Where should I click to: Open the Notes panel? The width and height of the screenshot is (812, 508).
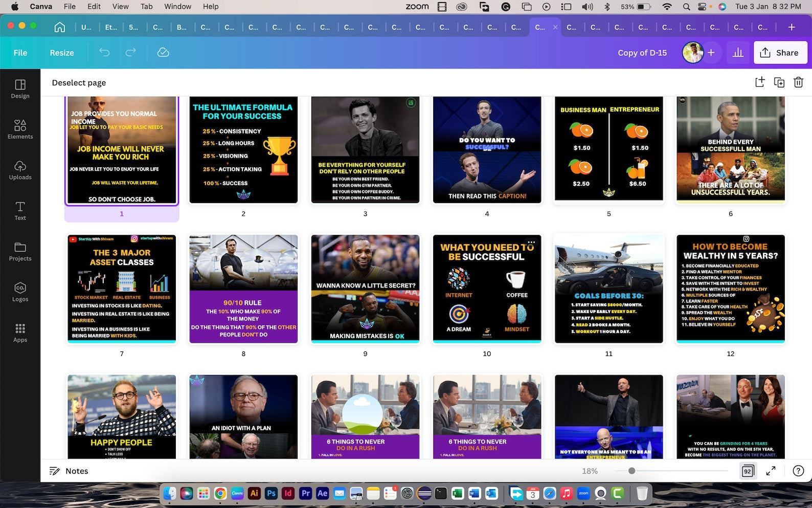[x=69, y=471]
